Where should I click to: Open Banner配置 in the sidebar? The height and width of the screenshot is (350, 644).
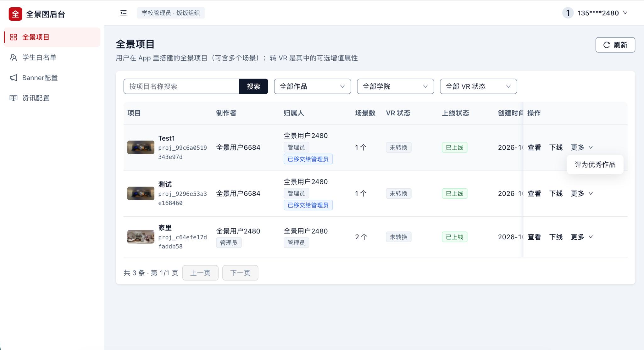pos(52,78)
